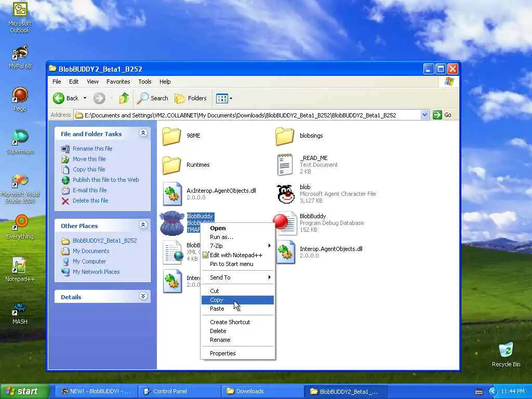Choose Paste in the context menu

pyautogui.click(x=237, y=309)
